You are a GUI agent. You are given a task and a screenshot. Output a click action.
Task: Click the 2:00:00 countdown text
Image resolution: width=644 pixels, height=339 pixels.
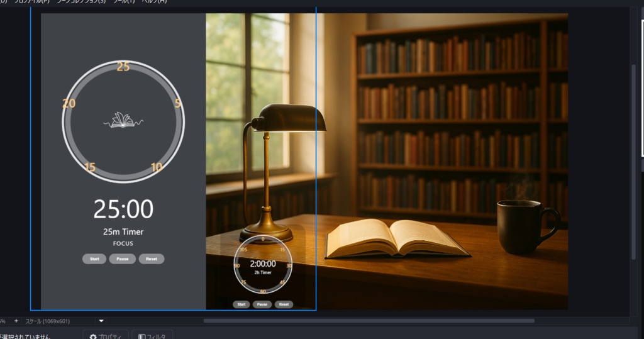(263, 264)
